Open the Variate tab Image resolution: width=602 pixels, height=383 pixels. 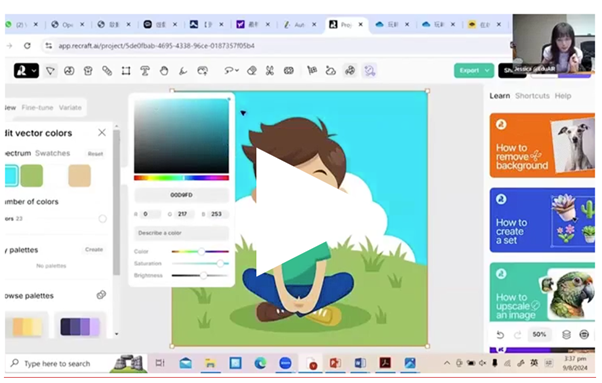[70, 107]
